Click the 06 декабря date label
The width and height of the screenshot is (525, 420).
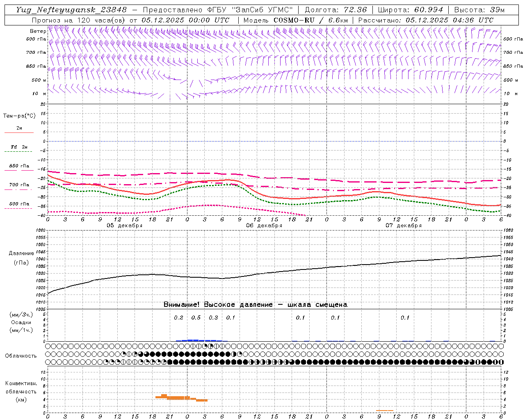(264, 225)
